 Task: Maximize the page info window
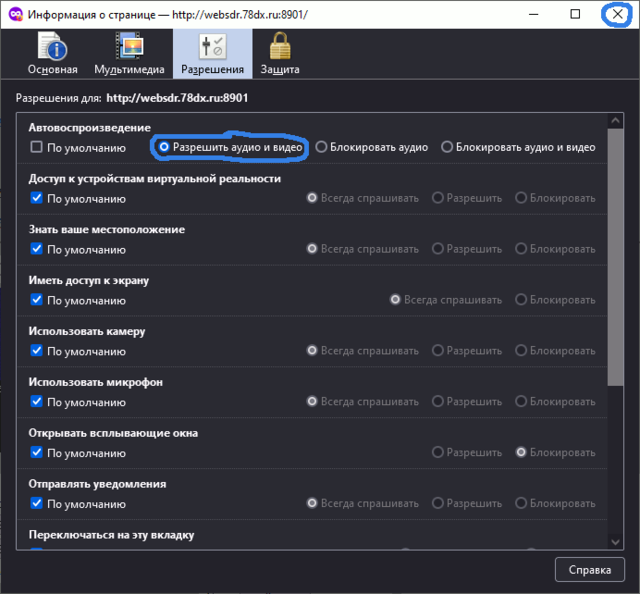coord(575,15)
